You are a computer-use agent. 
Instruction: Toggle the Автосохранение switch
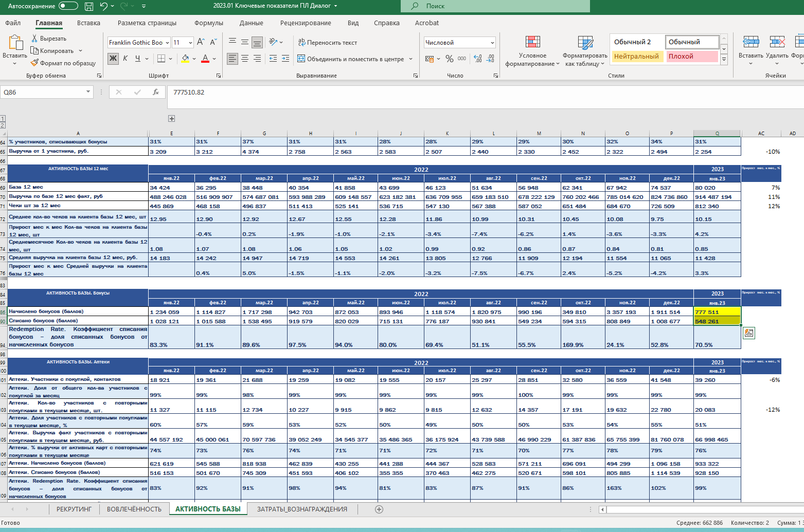pyautogui.click(x=68, y=6)
